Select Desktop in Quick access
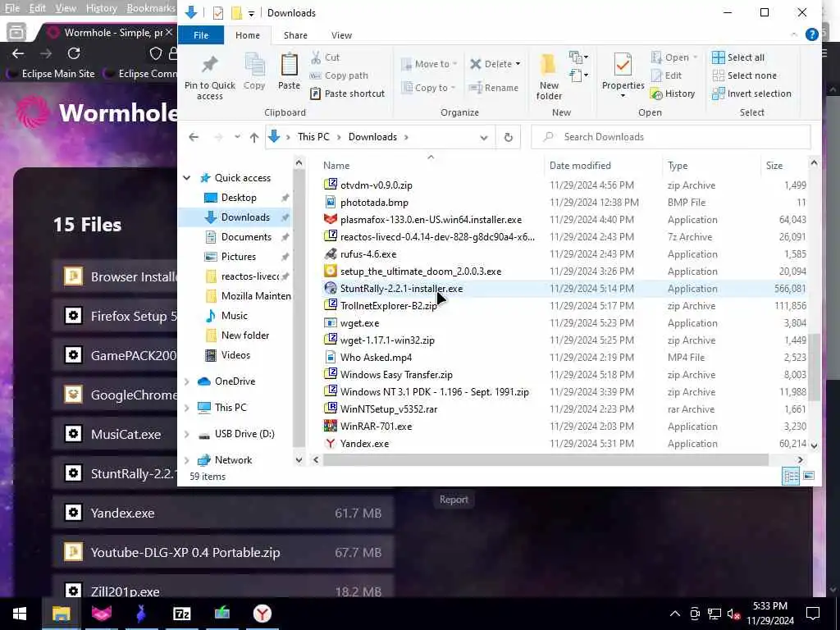The width and height of the screenshot is (840, 630). coord(239,198)
